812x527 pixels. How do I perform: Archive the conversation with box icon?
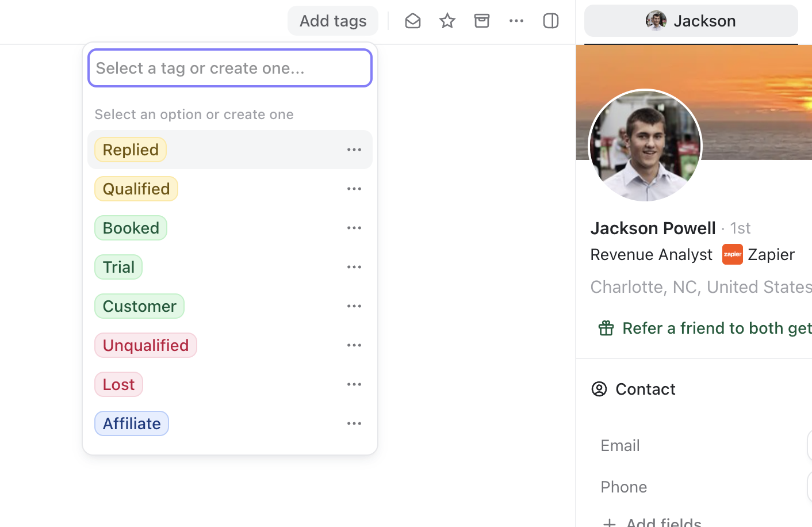click(482, 21)
